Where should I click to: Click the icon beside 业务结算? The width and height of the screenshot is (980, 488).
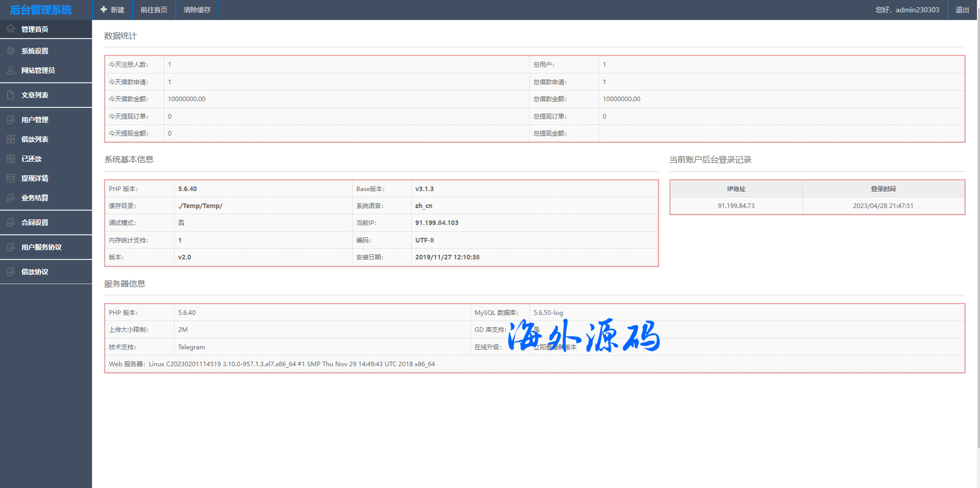click(x=11, y=198)
